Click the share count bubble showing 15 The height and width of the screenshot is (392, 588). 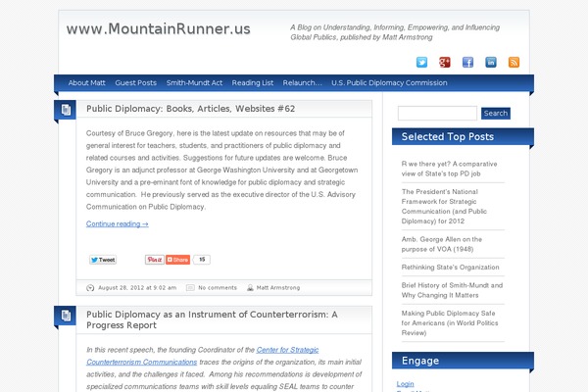point(202,260)
